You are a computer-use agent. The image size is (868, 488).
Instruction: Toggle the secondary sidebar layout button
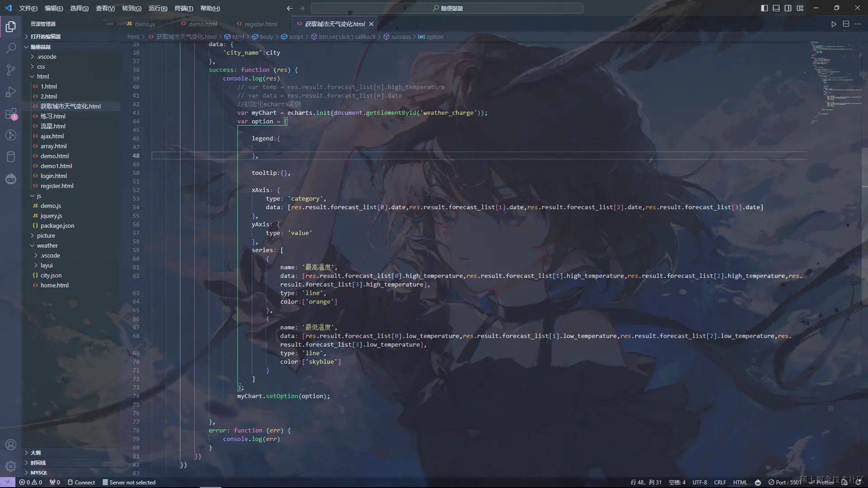coord(788,8)
